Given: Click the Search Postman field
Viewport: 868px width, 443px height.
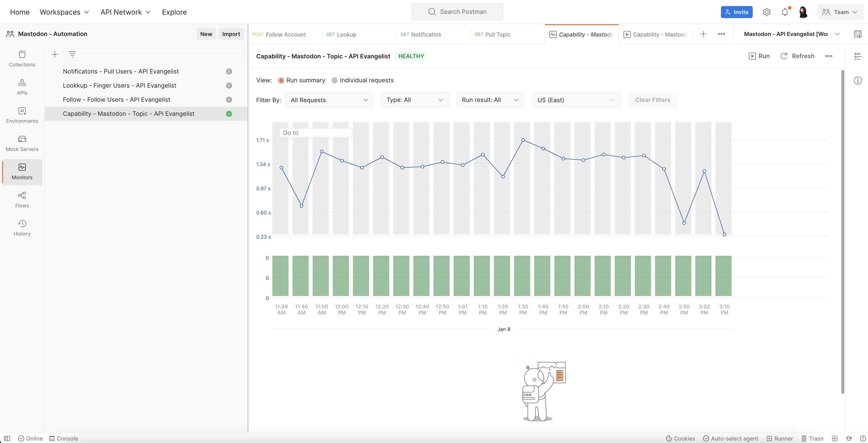Looking at the screenshot, I should pos(457,12).
